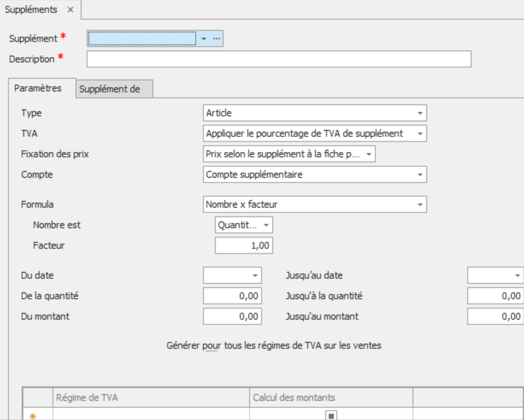Click the Régime de TVA cell in new row
The width and height of the screenshot is (524, 420).
[151, 414]
